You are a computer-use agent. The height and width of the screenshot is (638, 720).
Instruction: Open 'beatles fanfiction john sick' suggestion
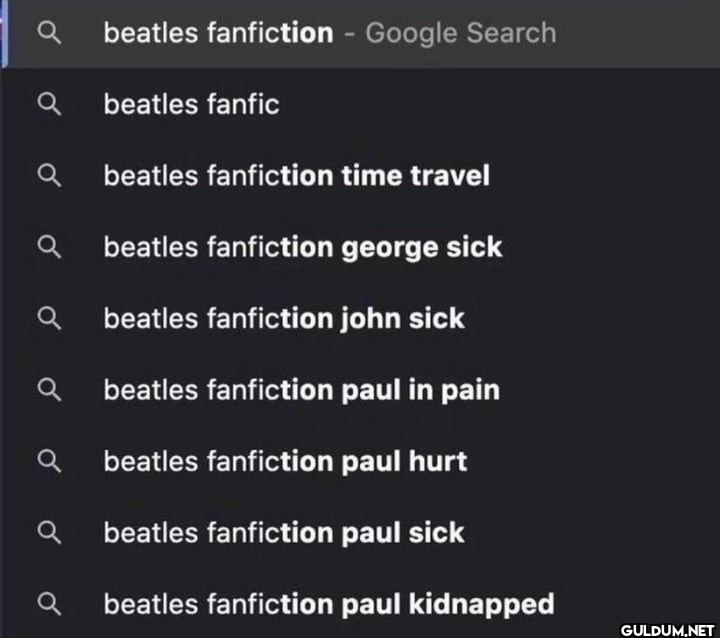click(x=284, y=319)
